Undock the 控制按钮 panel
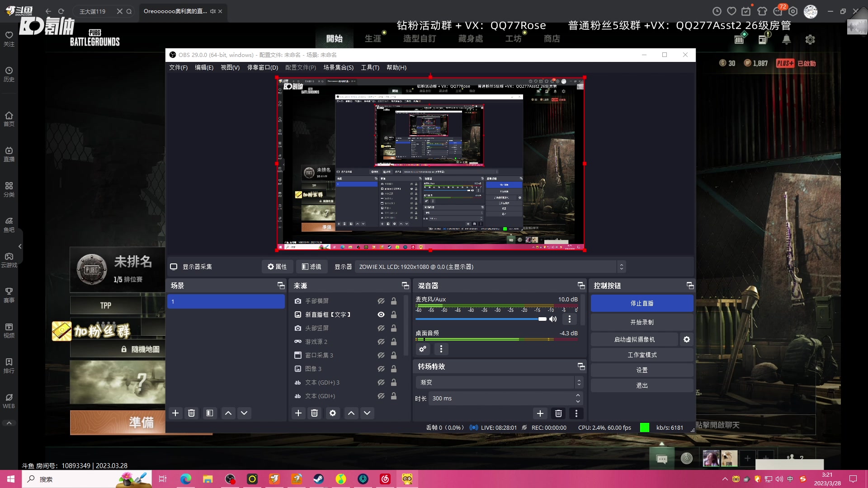The image size is (868, 488). coord(690,286)
